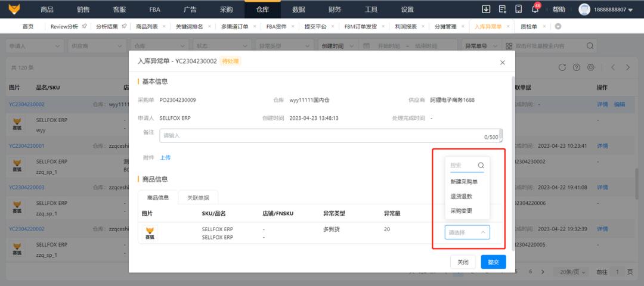Select 新建采购单 from the dropdown list
Viewport: 644px width, 286px height.
pos(464,182)
